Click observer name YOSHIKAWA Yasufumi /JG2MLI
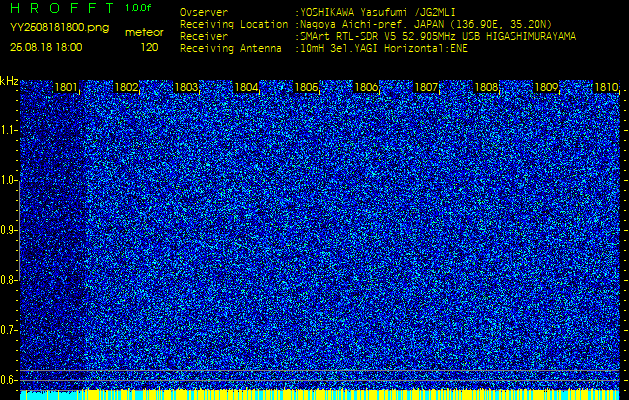Image resolution: width=629 pixels, height=400 pixels. 378,12
